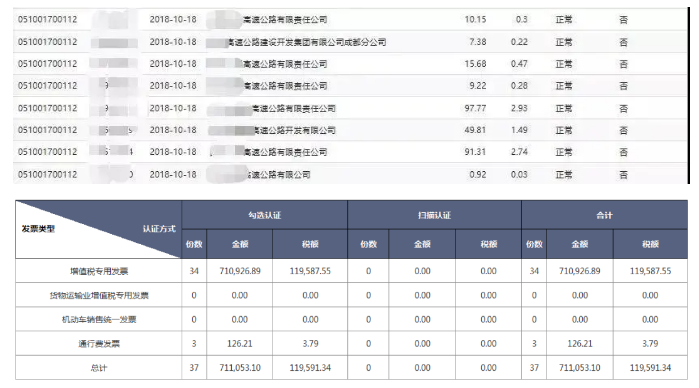Click the tax amount 0.03 cell
Screen dimensions: 699x388
(x=519, y=174)
